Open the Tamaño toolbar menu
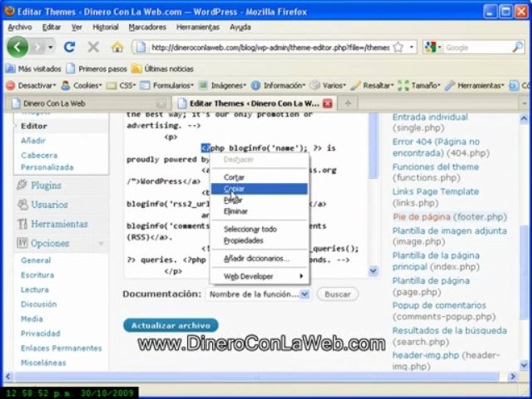 tap(419, 85)
